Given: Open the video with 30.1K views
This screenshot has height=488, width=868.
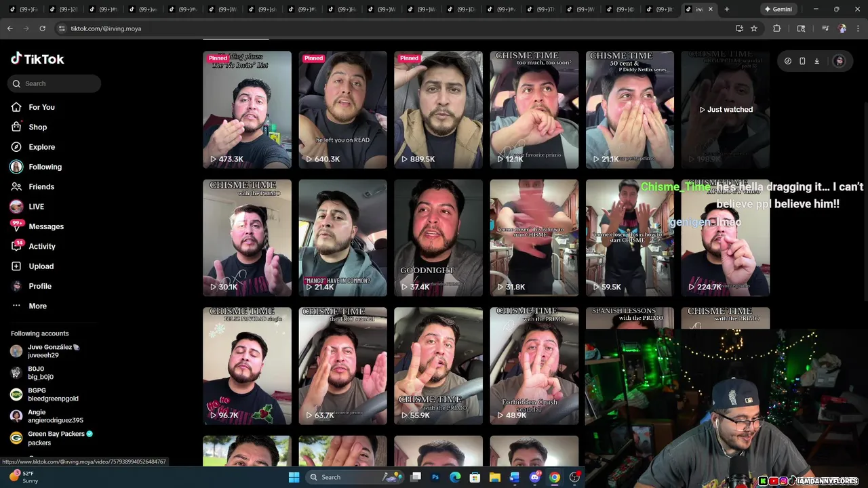Looking at the screenshot, I should 247,238.
